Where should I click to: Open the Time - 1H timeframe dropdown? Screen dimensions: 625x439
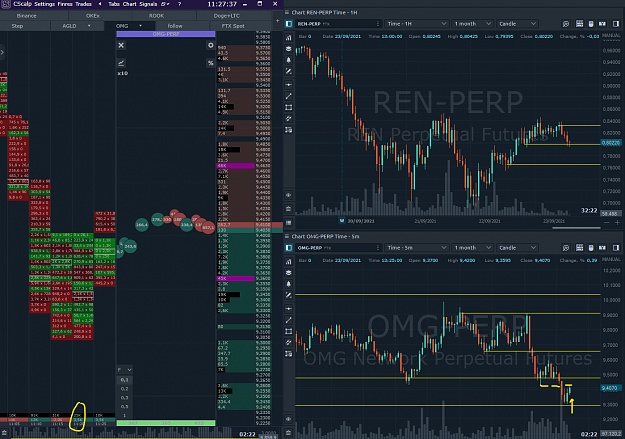[417, 24]
